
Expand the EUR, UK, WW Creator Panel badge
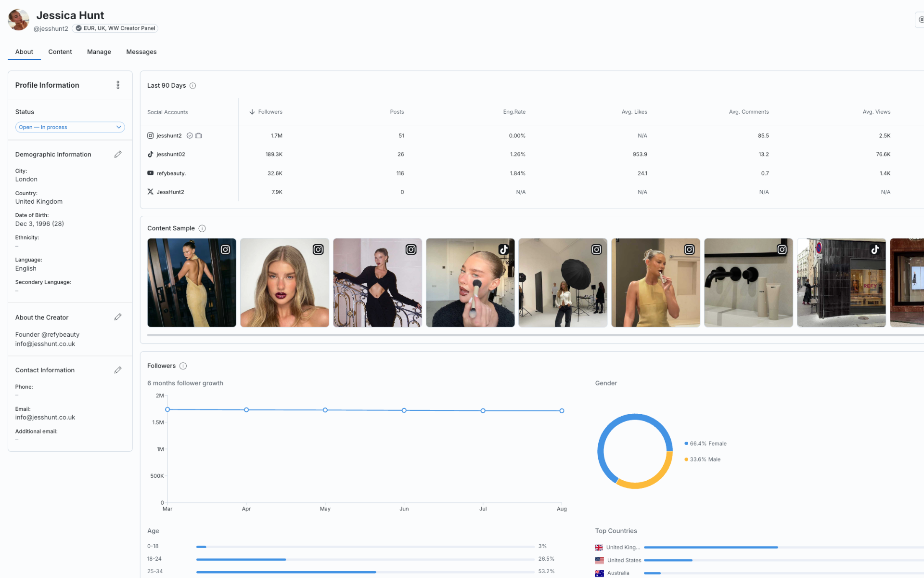[x=115, y=28]
